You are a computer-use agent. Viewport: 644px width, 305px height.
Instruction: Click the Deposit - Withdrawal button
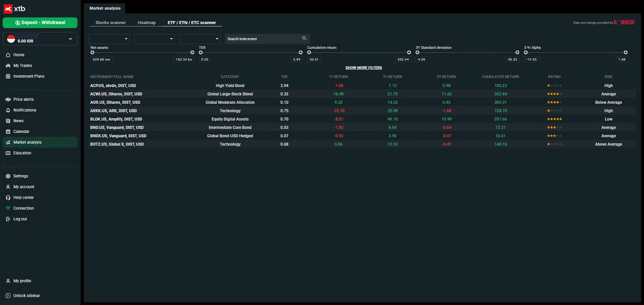coord(40,23)
